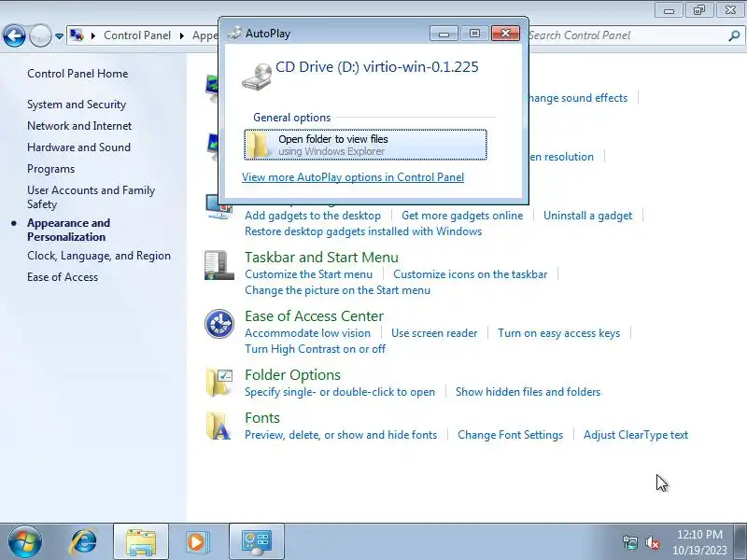The width and height of the screenshot is (747, 560).
Task: Click the taskbar clock showing 12:10 PM
Action: click(699, 542)
